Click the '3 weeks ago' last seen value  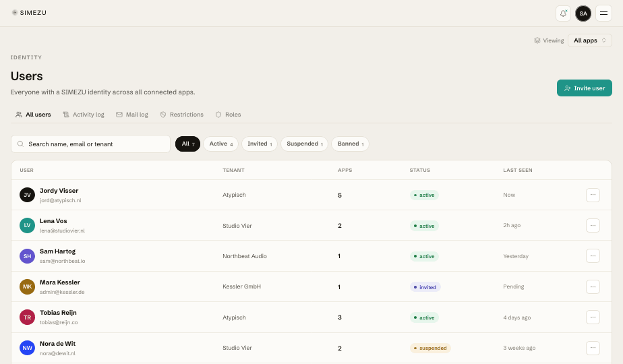click(519, 348)
